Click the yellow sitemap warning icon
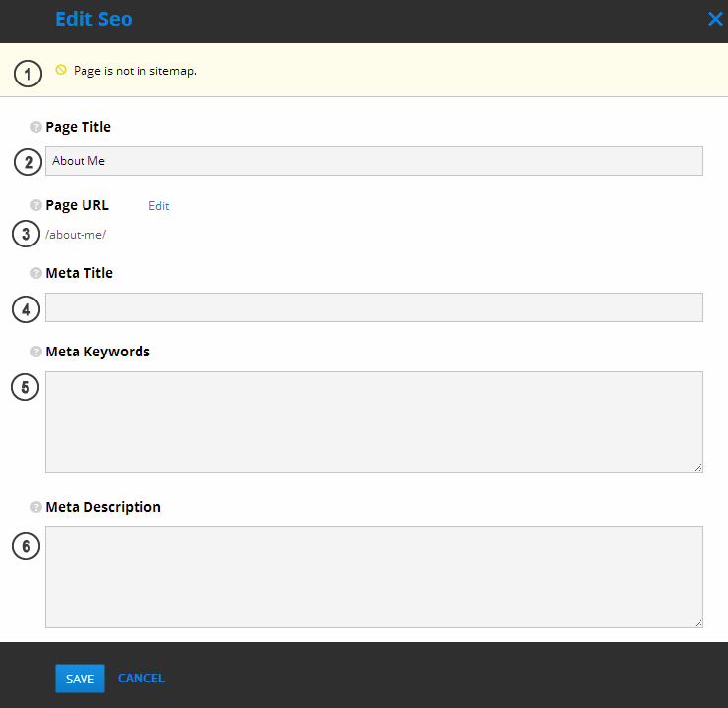The height and width of the screenshot is (708, 728). point(61,70)
